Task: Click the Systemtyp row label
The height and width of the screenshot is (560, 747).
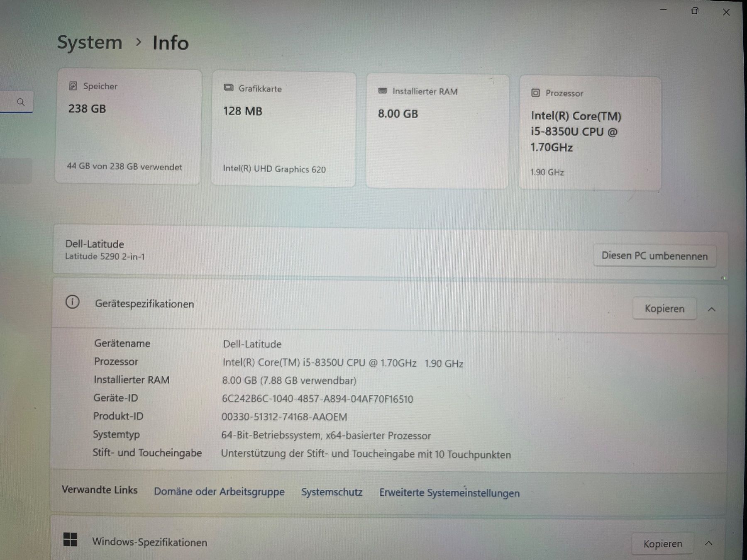Action: pyautogui.click(x=116, y=434)
